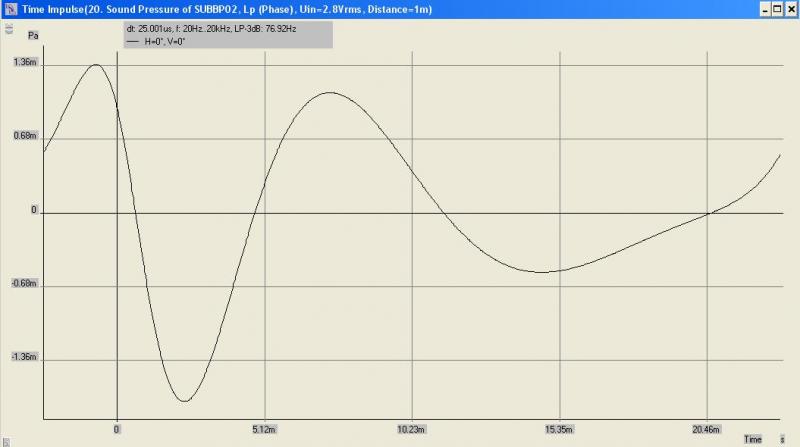Viewport: 800px width, 447px height.
Task: Click the 0 label on the vertical axis
Action: (34, 210)
